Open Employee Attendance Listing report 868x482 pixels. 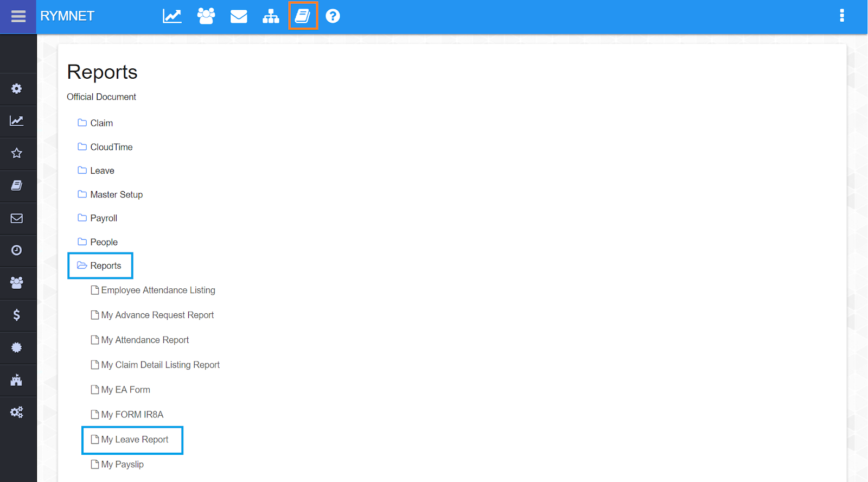click(x=158, y=290)
